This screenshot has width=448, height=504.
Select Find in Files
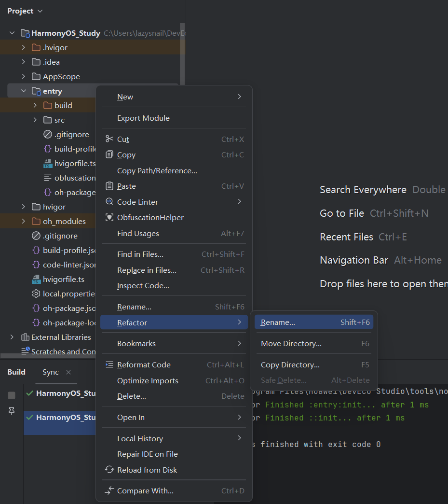(x=174, y=254)
